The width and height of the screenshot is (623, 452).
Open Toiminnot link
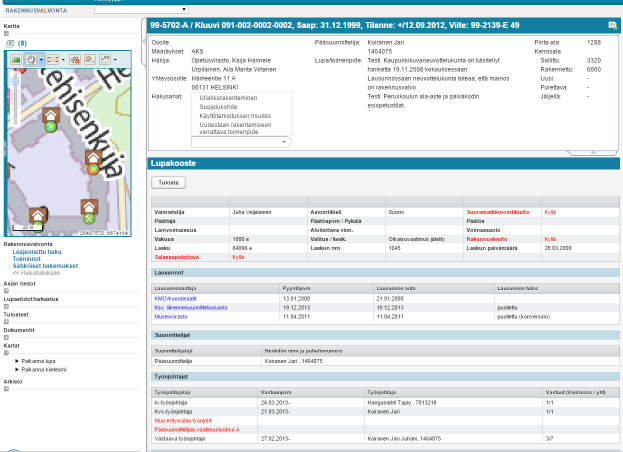[27, 259]
